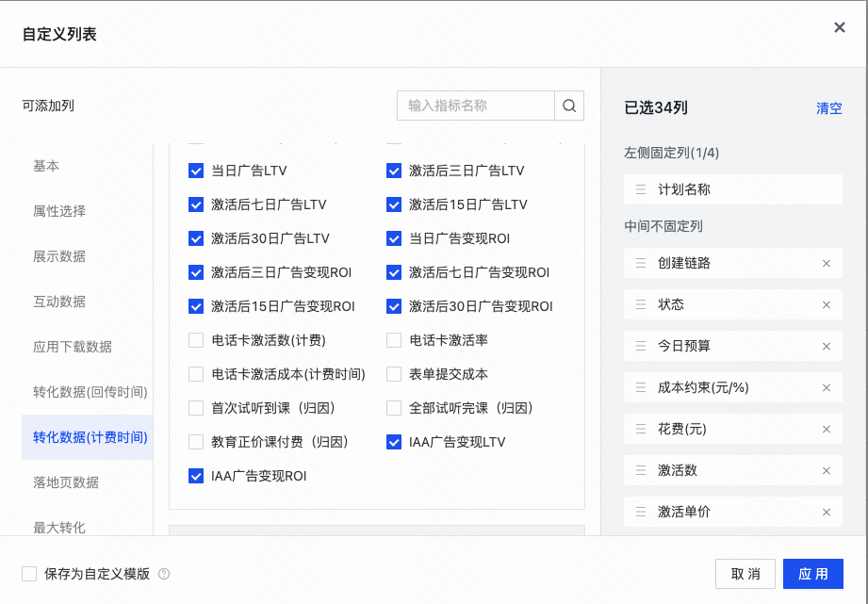Screen dimensions: 868x604
Task: Remove 状态 from selected columns
Action: 827,305
